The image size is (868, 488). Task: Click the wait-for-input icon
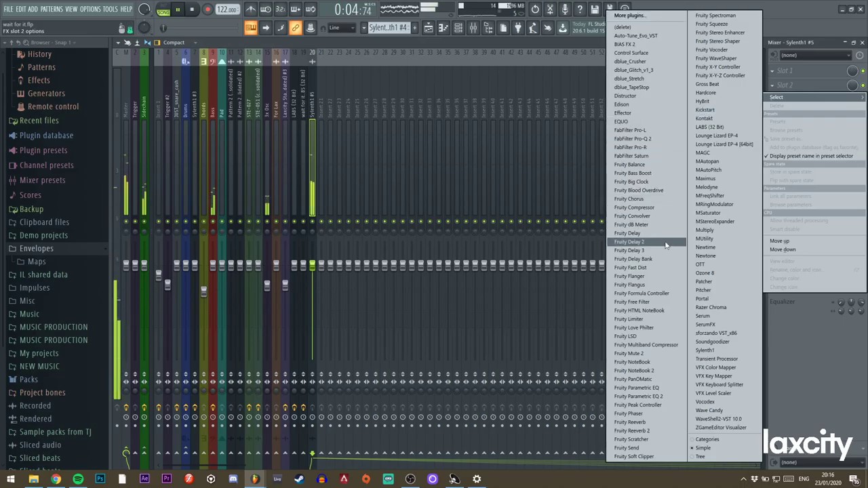266,9
